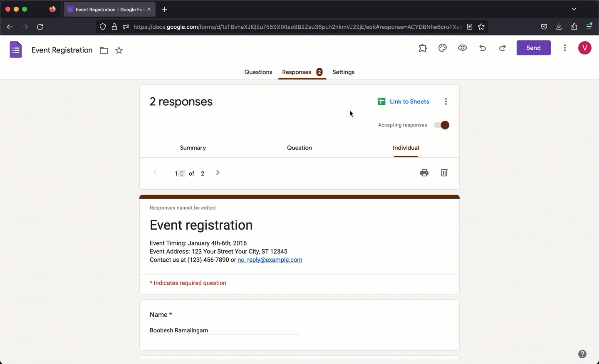
Task: Open the Settings tab
Action: tap(343, 72)
